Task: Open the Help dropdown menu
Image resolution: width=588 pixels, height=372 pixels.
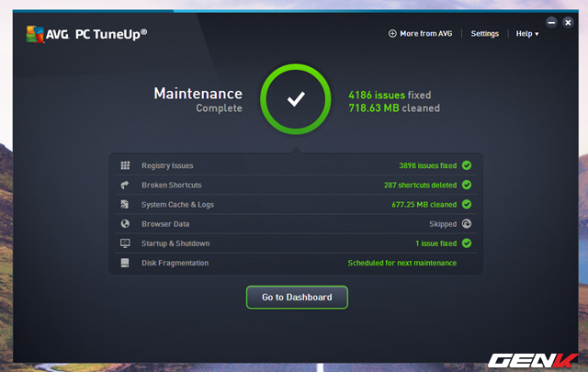Action: 526,34
